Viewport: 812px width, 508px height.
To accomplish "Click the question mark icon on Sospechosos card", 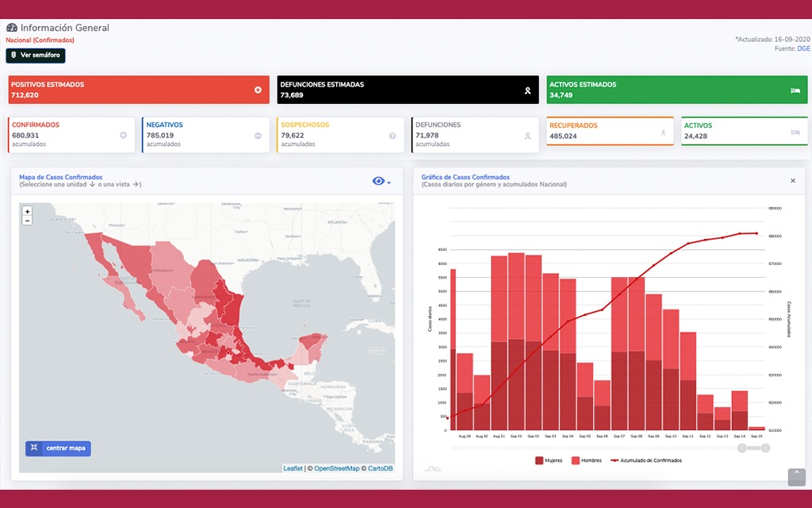I will (393, 136).
